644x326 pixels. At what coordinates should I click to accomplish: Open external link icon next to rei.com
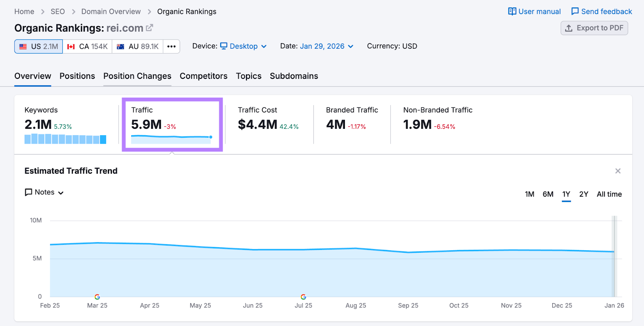coord(149,28)
